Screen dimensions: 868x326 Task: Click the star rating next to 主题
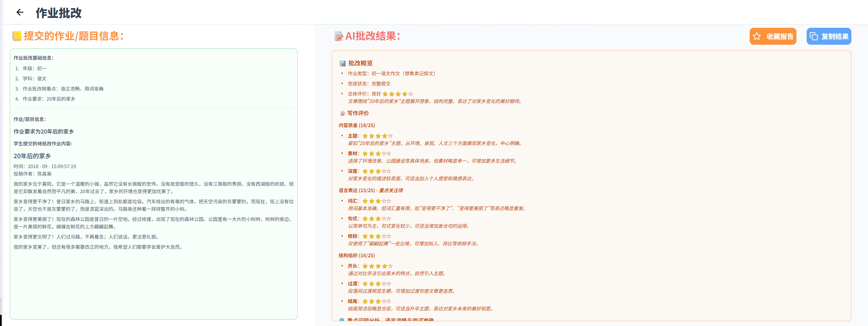377,136
